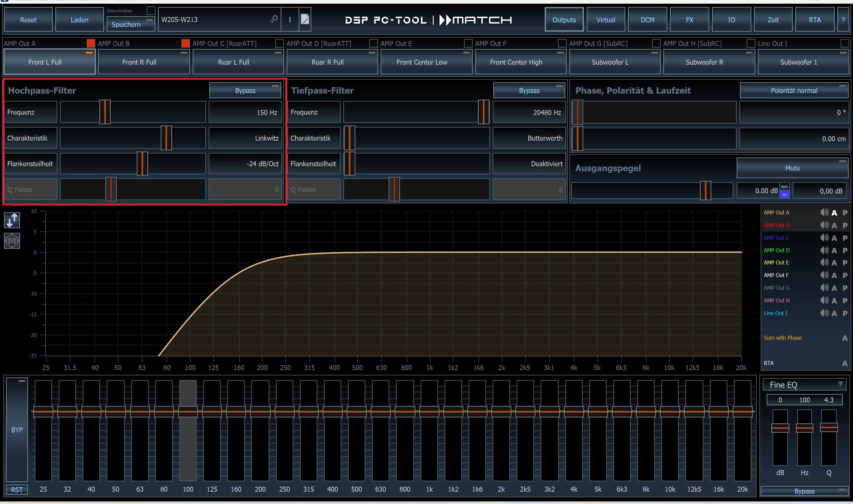Toggle the EQ BYP button
853x504 pixels.
coord(17,430)
